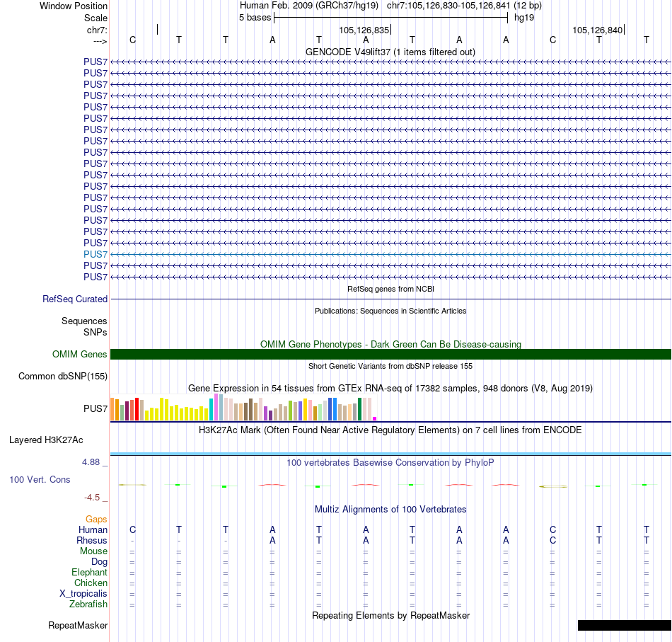This screenshot has height=642, width=672.
Task: Click the 5 bases scale bar text
Action: pyautogui.click(x=255, y=18)
